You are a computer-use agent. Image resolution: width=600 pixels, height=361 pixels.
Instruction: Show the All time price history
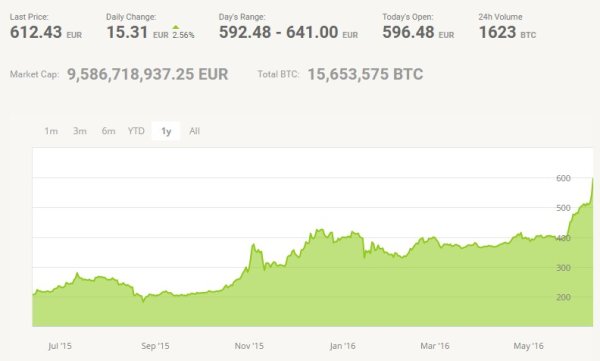click(x=194, y=131)
